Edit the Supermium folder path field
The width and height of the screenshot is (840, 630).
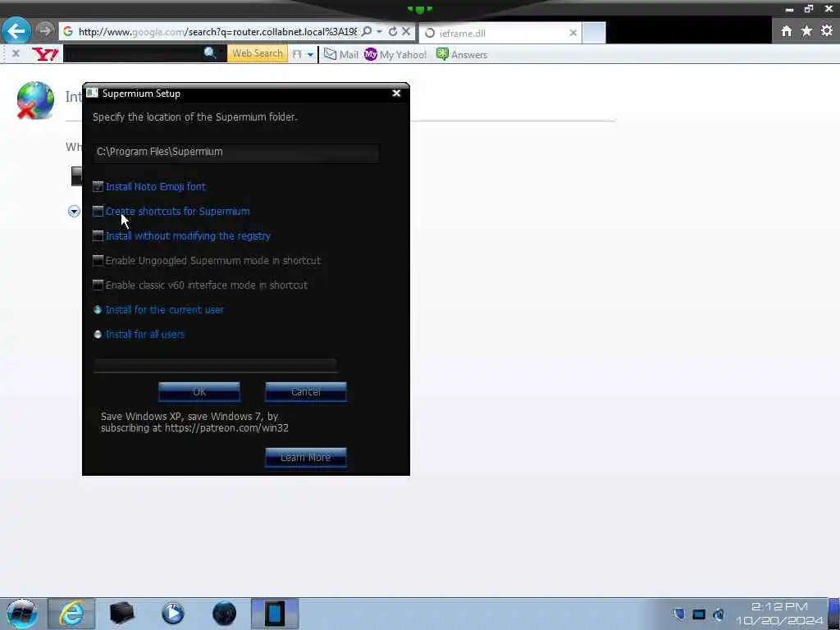point(235,152)
